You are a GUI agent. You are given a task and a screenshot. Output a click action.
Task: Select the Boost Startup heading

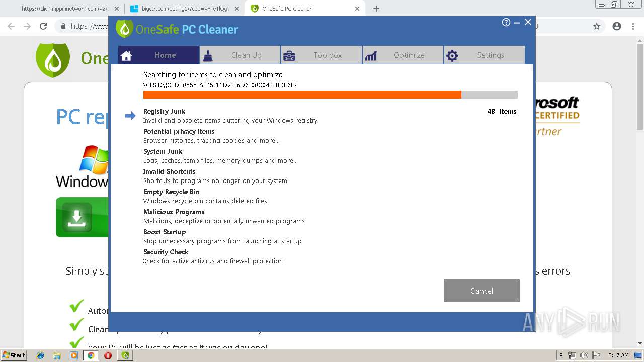(165, 232)
